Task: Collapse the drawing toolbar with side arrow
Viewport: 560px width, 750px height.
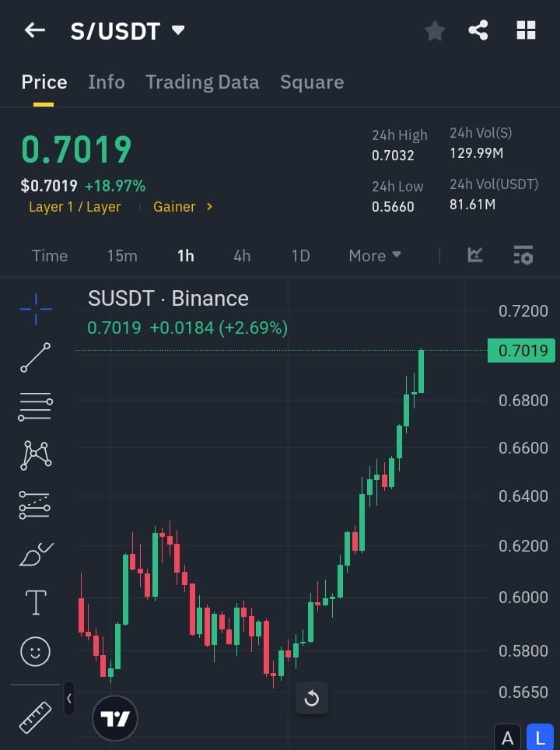Action: [69, 699]
